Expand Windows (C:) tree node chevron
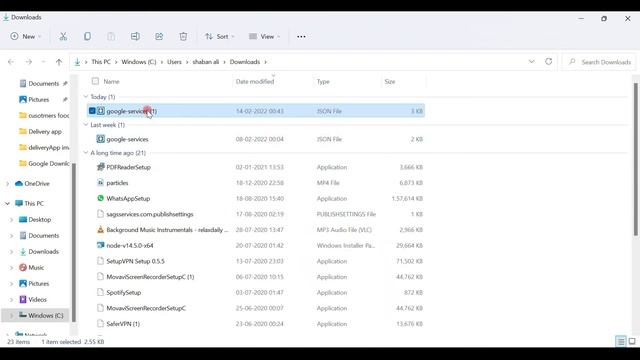Screen dimensions: 640x360 click(11, 316)
